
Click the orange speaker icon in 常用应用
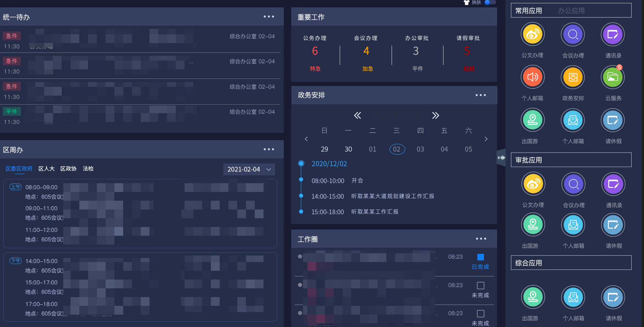click(533, 77)
